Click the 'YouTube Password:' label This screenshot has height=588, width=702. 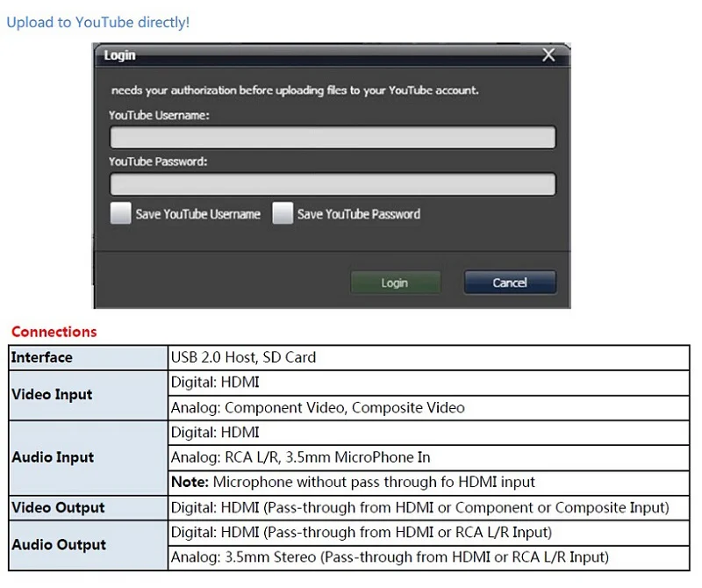point(158,161)
